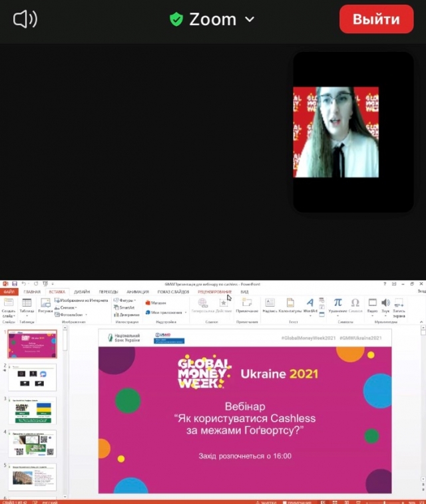This screenshot has width=426, height=504.
Task: Click the Національний банк України logo
Action: (x=124, y=338)
